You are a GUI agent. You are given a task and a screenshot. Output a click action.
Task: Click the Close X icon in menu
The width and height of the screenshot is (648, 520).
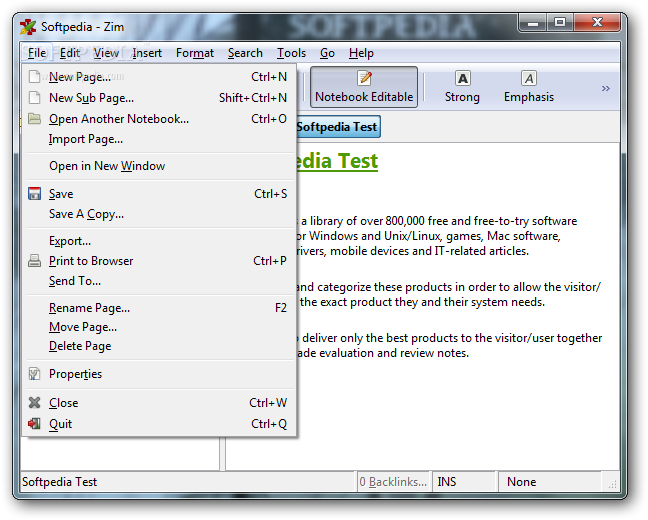point(35,403)
